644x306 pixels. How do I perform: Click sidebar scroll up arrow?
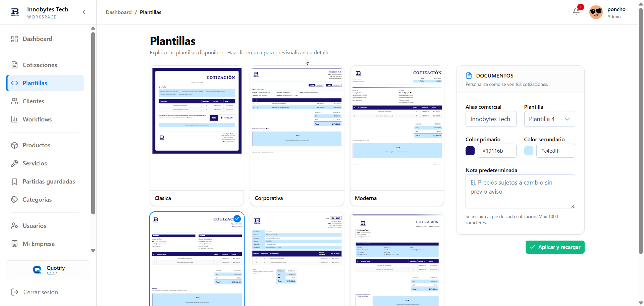(93, 28)
